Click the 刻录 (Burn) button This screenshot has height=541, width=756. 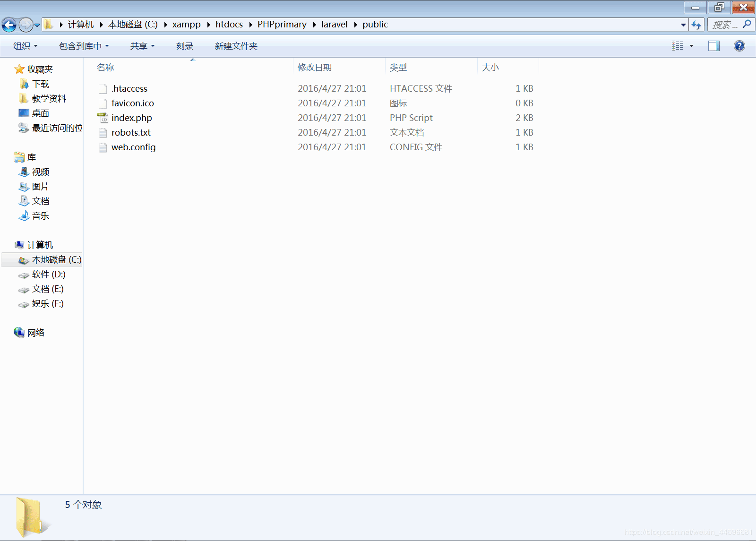click(184, 46)
